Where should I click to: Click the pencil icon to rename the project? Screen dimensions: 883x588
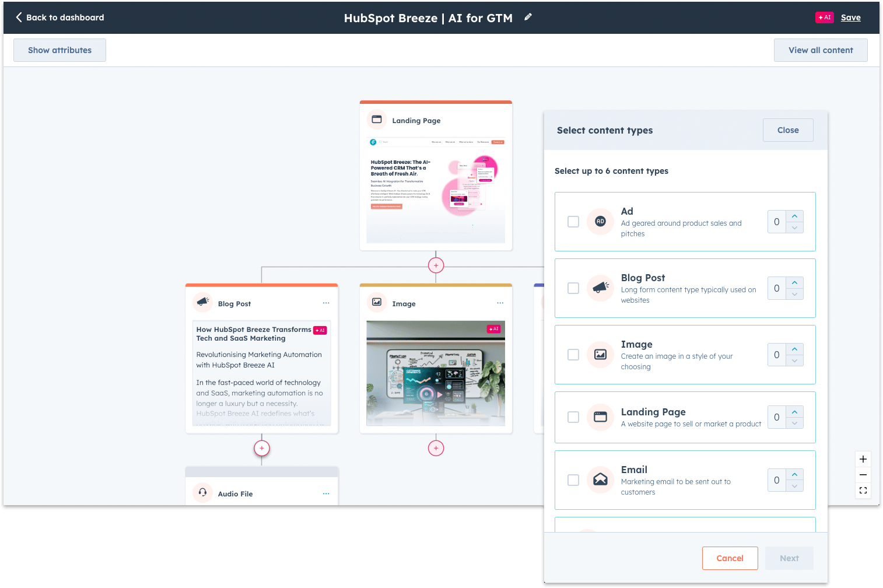click(x=528, y=17)
